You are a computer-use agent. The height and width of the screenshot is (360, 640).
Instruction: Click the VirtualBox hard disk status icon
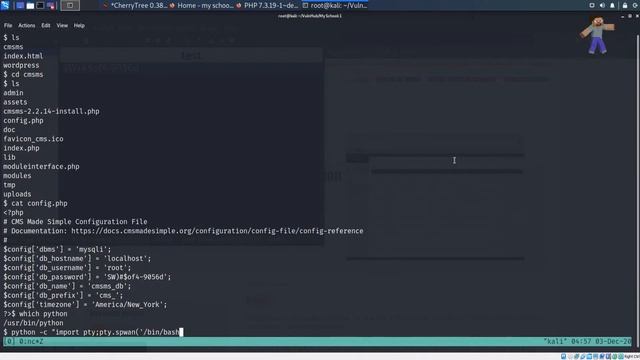coord(564,357)
